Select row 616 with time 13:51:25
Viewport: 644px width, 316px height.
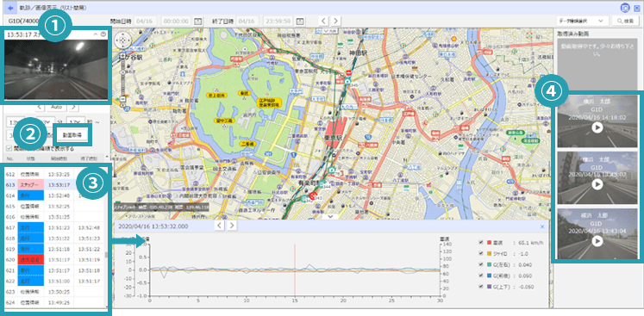click(x=54, y=216)
